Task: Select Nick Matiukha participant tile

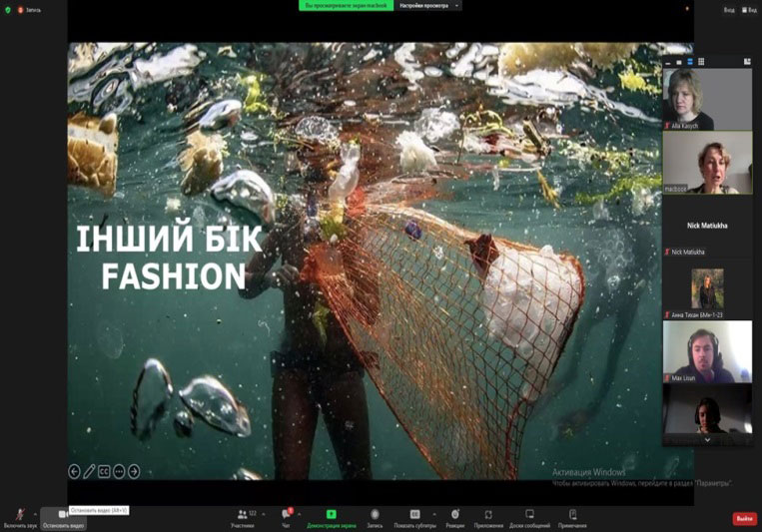Action: pyautogui.click(x=707, y=226)
